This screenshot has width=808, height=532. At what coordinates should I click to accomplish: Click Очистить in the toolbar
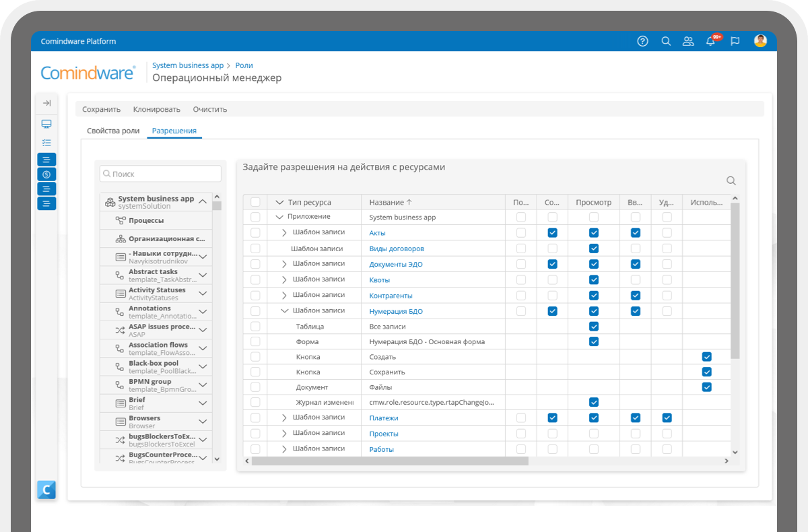click(x=210, y=109)
